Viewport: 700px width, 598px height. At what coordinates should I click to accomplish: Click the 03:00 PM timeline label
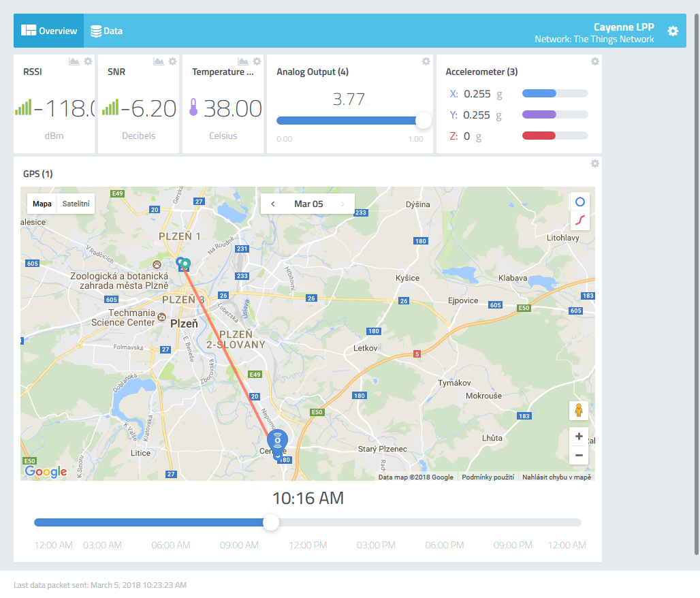pyautogui.click(x=376, y=545)
